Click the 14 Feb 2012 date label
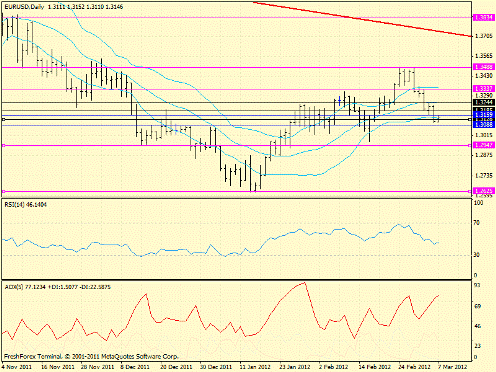The height and width of the screenshot is (372, 496). point(375,367)
